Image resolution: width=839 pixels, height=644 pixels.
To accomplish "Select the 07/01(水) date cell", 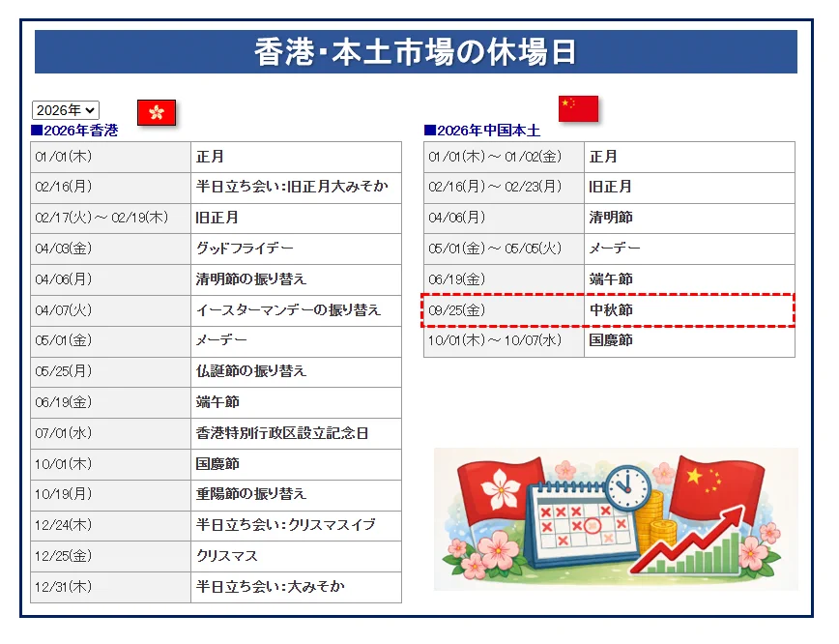I will coord(111,433).
